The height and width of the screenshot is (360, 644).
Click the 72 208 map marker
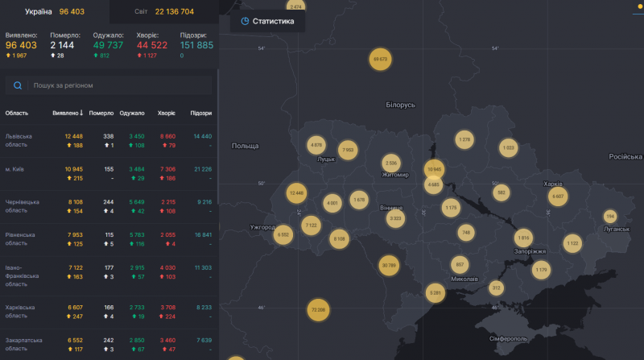click(x=317, y=309)
